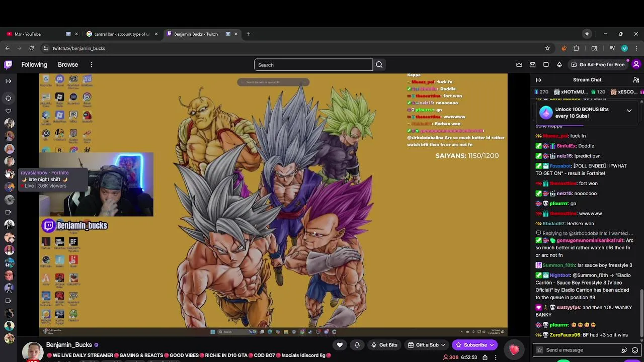Click the Twitch search magnifier button

click(379, 65)
